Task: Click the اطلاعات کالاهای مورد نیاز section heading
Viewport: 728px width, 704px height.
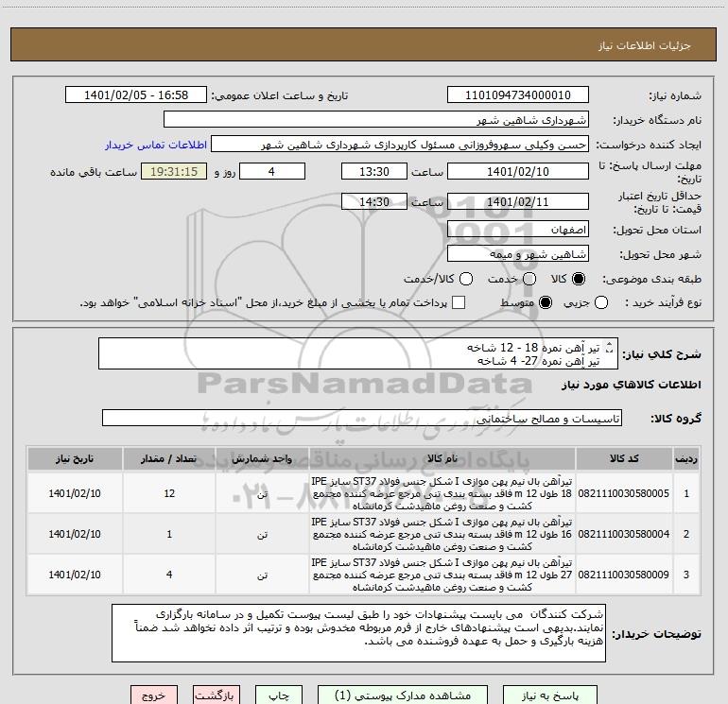Action: (631, 385)
